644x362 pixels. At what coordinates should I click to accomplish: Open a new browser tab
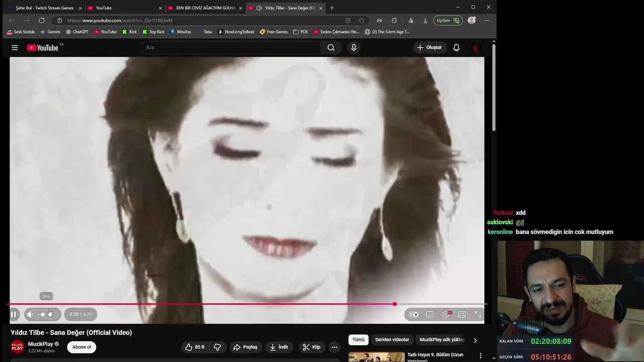click(332, 8)
